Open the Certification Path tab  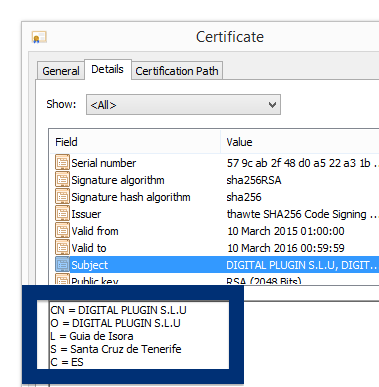[x=177, y=71]
